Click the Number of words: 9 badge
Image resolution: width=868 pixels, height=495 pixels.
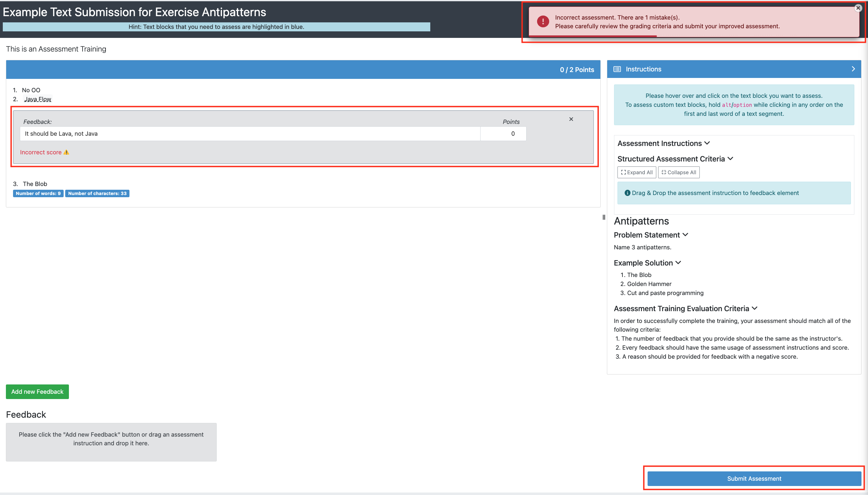[x=38, y=193]
